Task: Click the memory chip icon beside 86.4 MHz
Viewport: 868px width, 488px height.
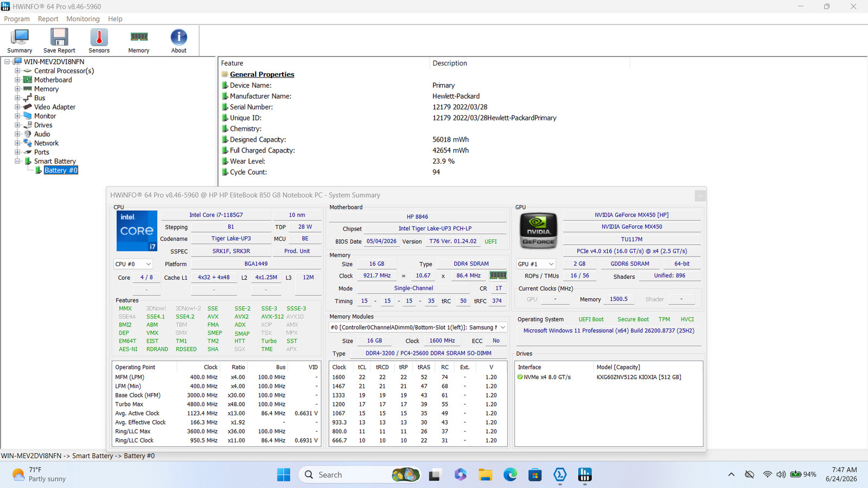Action: (498, 275)
